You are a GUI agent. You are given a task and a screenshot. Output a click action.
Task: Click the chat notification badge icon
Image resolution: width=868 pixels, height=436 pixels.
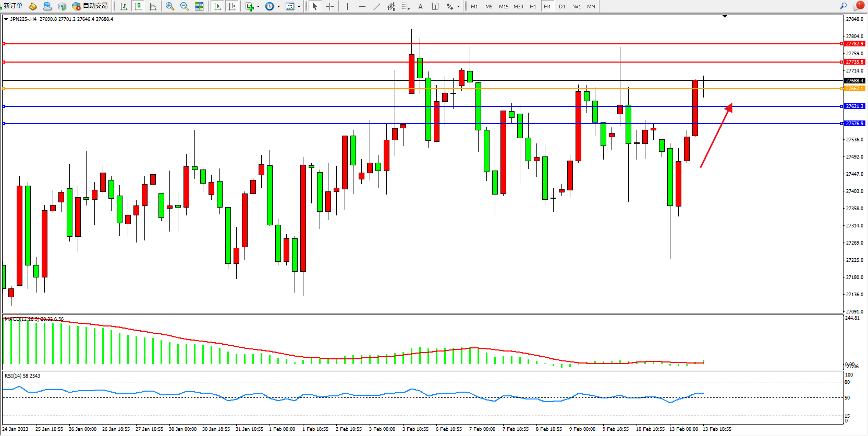858,6
